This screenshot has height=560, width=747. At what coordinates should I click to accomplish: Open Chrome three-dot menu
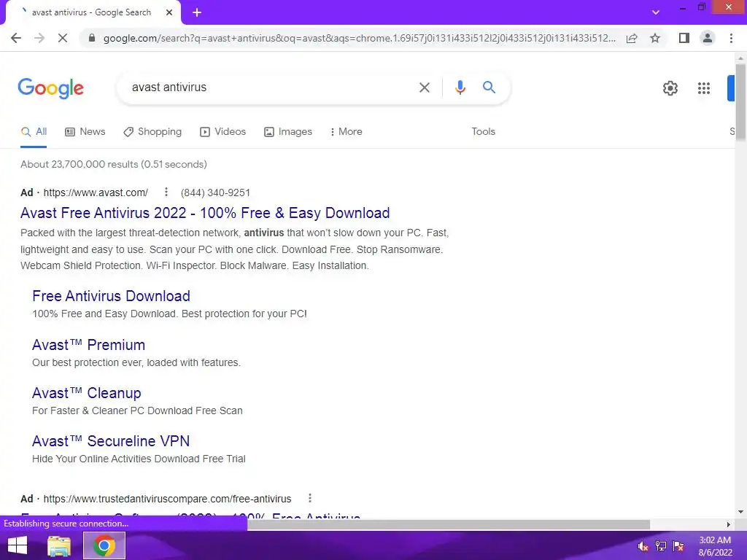point(731,38)
